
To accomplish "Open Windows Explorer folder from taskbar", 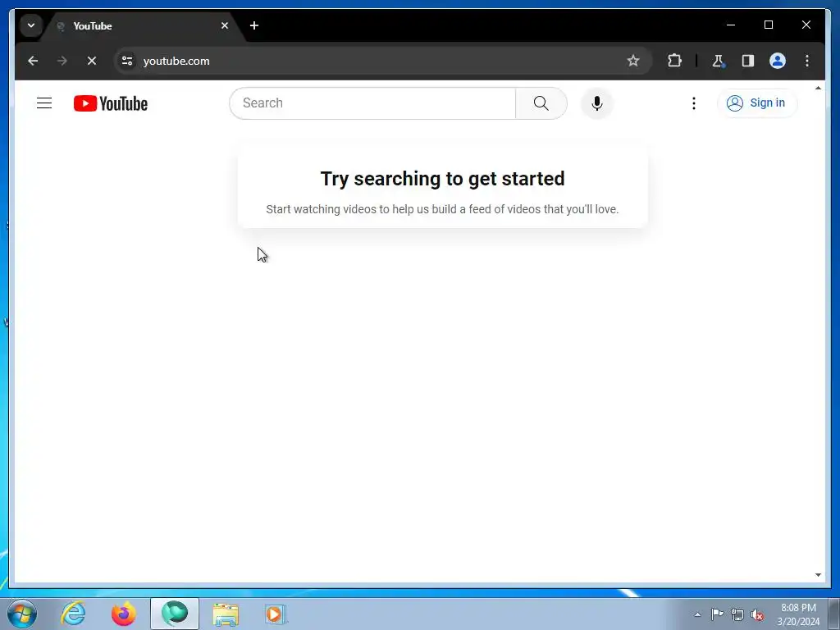I will tap(226, 614).
